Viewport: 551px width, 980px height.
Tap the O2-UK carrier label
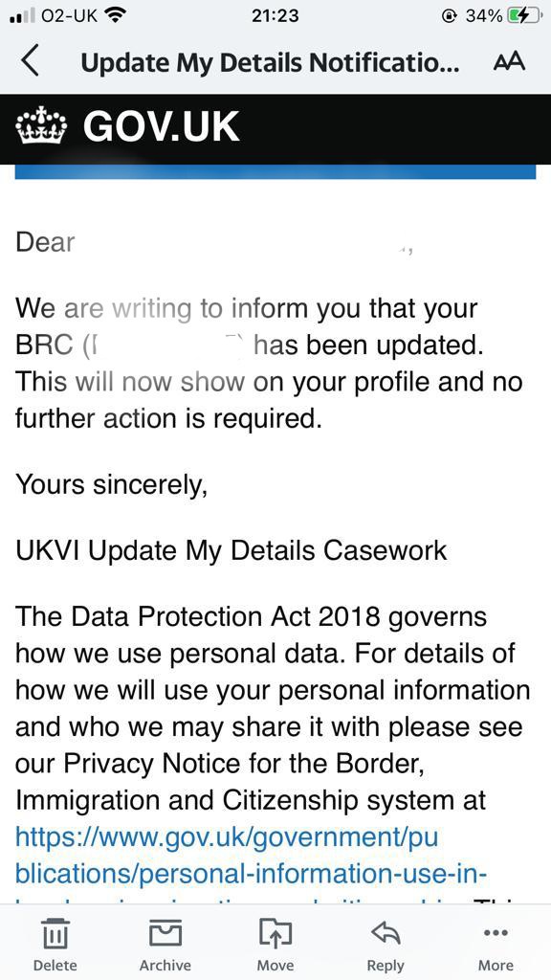coord(69,15)
